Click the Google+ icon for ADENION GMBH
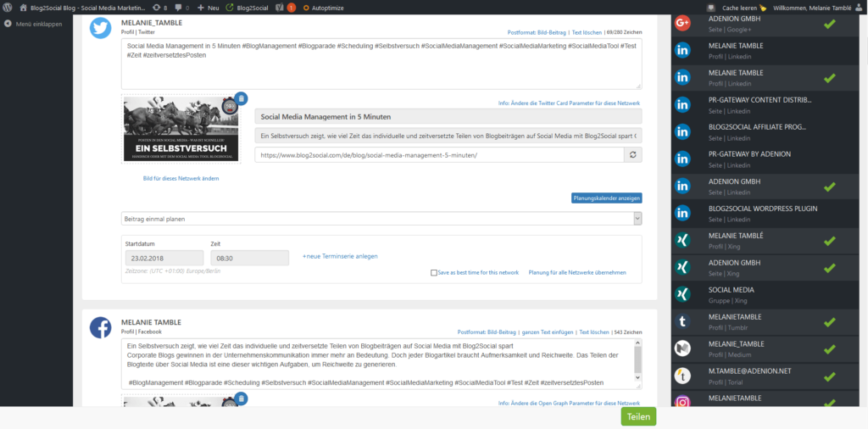The height and width of the screenshot is (429, 868). [682, 23]
